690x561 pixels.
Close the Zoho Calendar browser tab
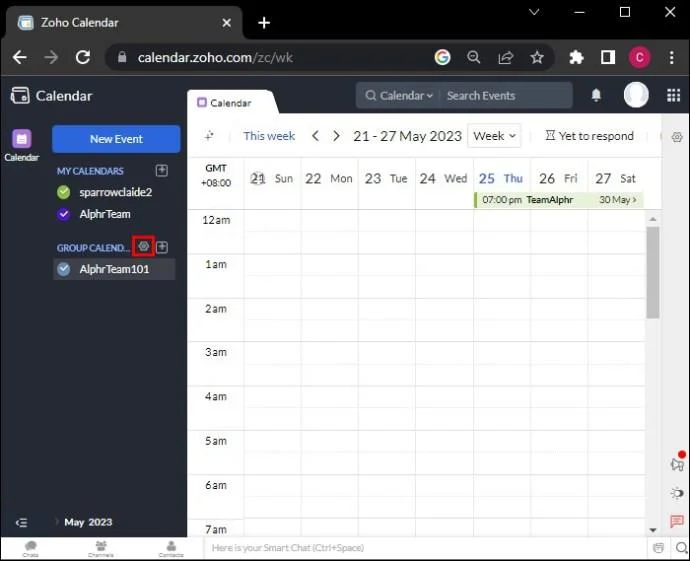pyautogui.click(x=227, y=22)
